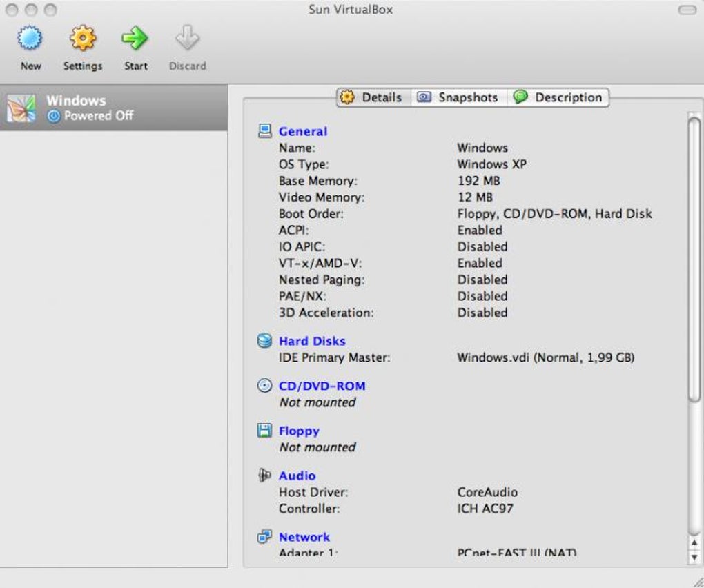Click the New virtual machine icon
Screen dimensions: 704x588
click(x=30, y=38)
